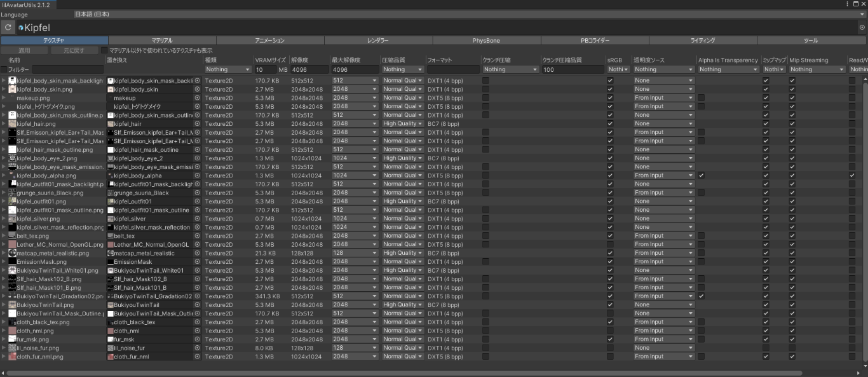Open the window's three-dot options menu
The height and width of the screenshot is (377, 868).
click(x=848, y=4)
